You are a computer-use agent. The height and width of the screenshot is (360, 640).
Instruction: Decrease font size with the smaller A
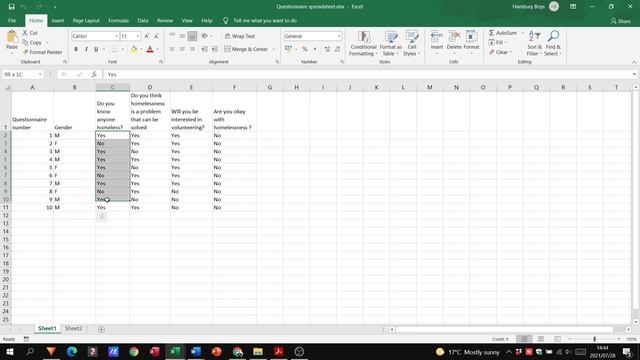point(156,36)
